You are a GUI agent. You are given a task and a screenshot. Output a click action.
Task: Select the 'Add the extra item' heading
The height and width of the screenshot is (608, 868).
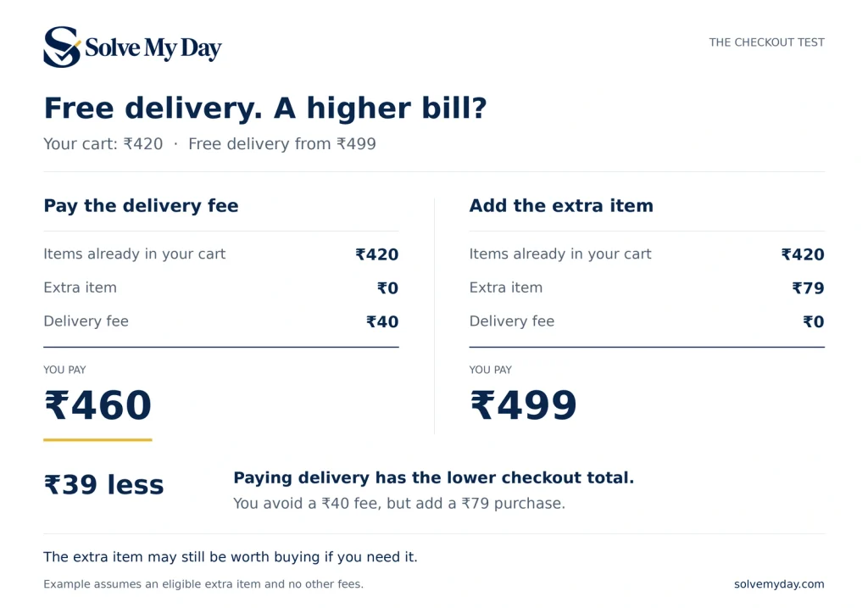[561, 205]
